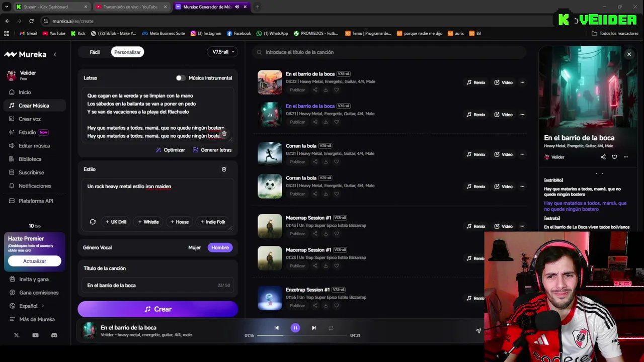This screenshot has height=362, width=644.
Task: Share first Macerrap Session #1 track
Action: click(315, 234)
